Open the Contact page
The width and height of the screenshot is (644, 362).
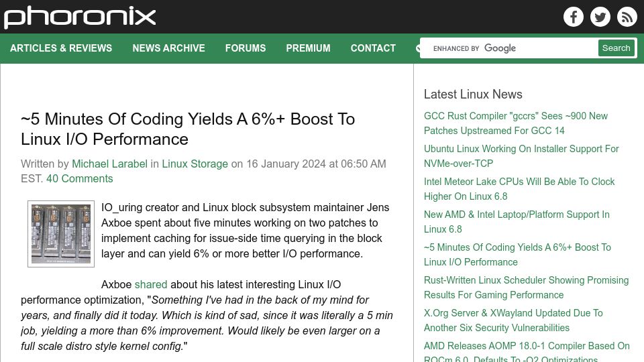[x=373, y=48]
